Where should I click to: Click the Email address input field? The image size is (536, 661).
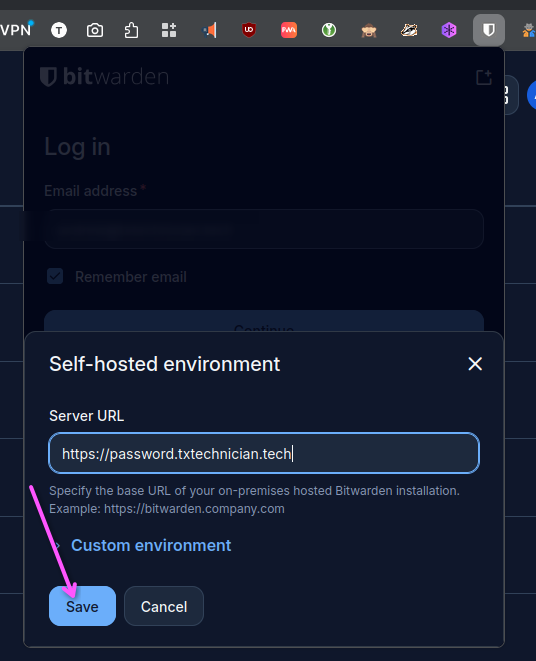[264, 229]
